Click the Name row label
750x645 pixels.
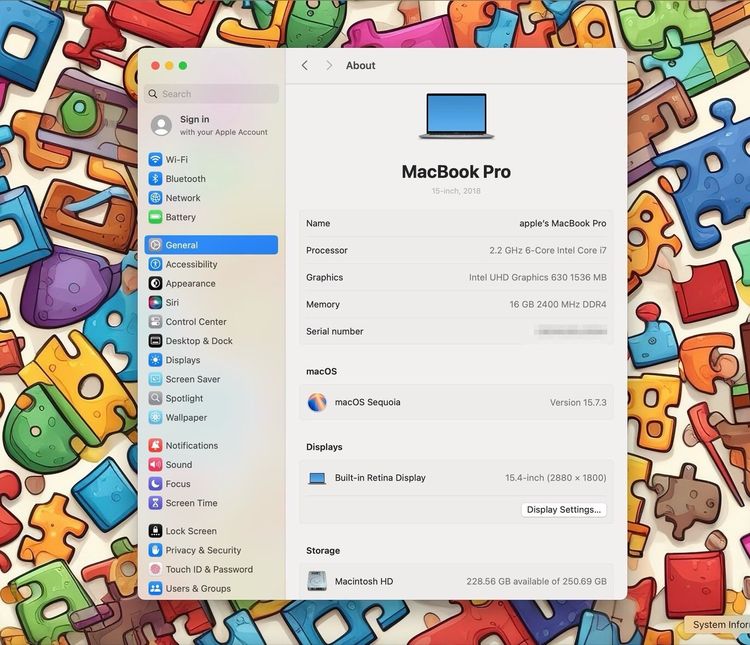[318, 223]
